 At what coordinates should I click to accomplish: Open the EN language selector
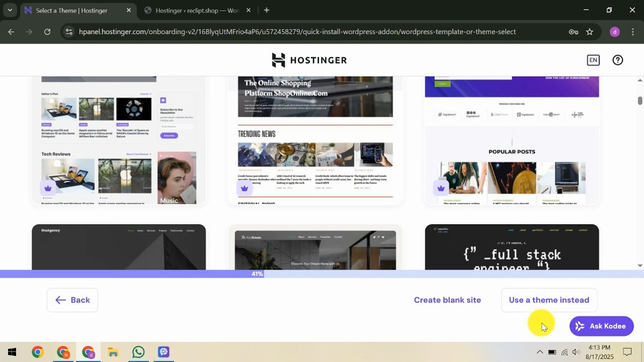[593, 60]
